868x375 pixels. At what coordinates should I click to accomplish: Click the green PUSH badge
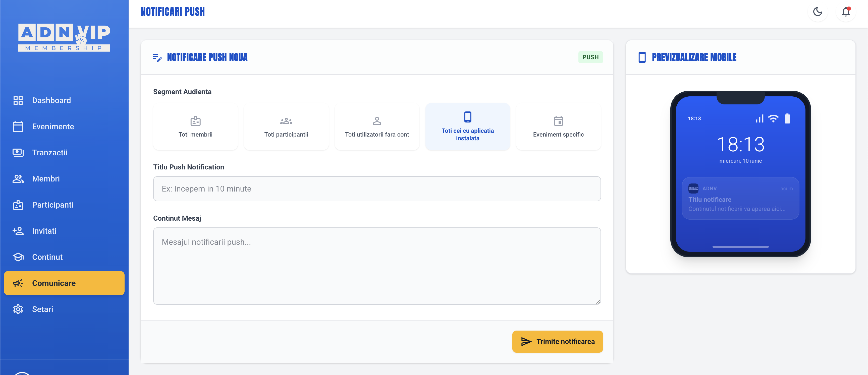pos(590,57)
